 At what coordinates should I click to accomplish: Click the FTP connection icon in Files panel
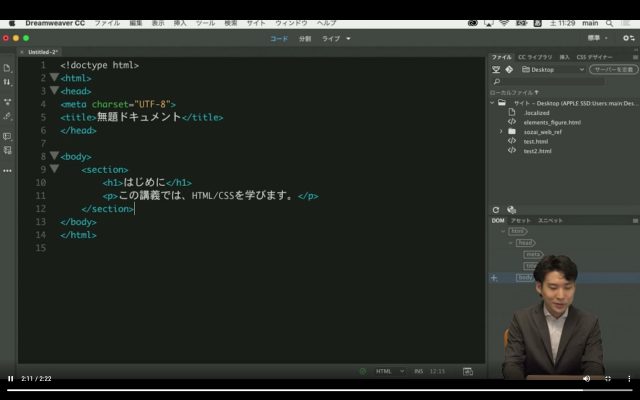click(x=496, y=70)
